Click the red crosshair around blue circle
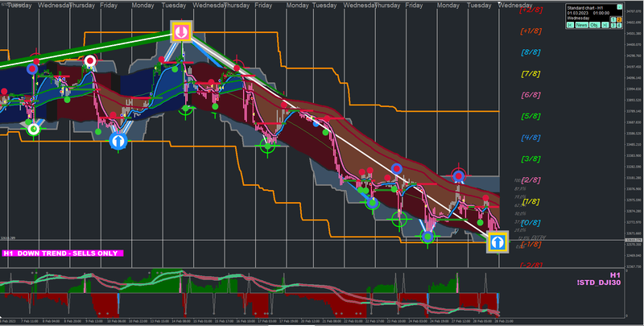Viewport: 644px width, 326px height. [x=458, y=176]
